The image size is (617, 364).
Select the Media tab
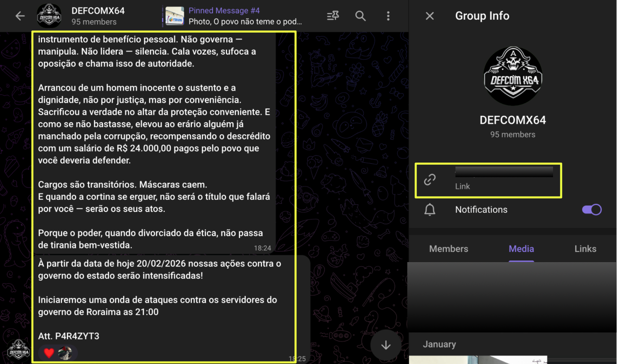(521, 249)
